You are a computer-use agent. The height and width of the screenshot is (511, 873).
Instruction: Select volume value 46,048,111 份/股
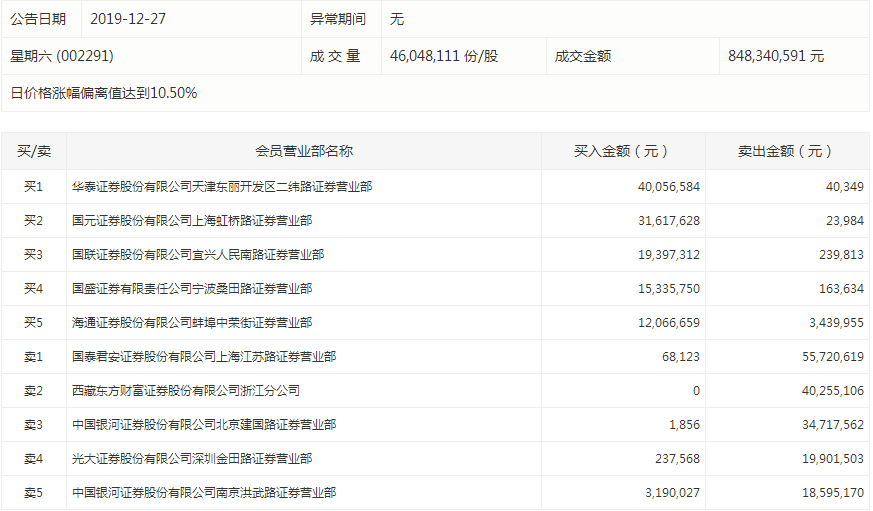(444, 56)
